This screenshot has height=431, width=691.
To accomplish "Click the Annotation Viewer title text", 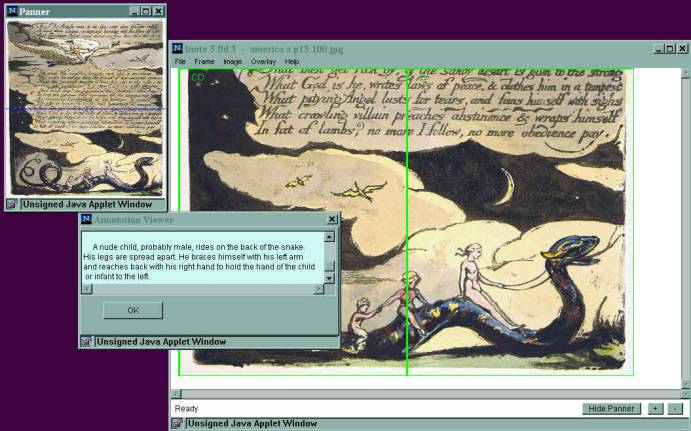I will pyautogui.click(x=134, y=219).
